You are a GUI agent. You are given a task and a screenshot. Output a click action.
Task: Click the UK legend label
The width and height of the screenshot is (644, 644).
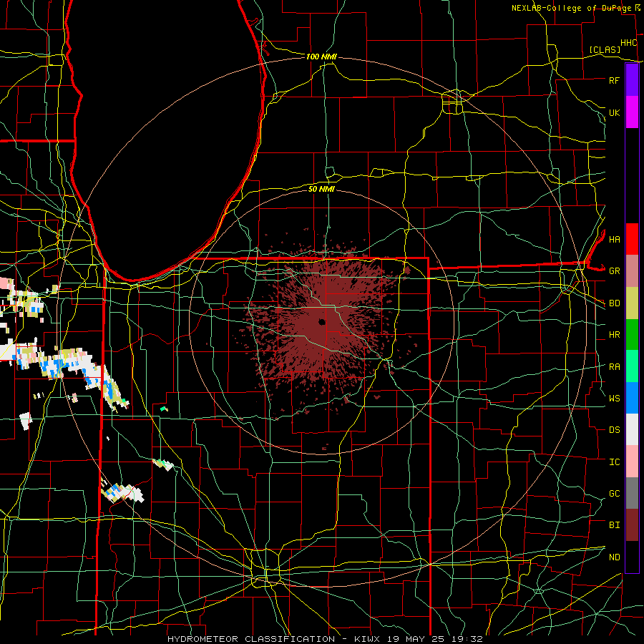click(614, 112)
